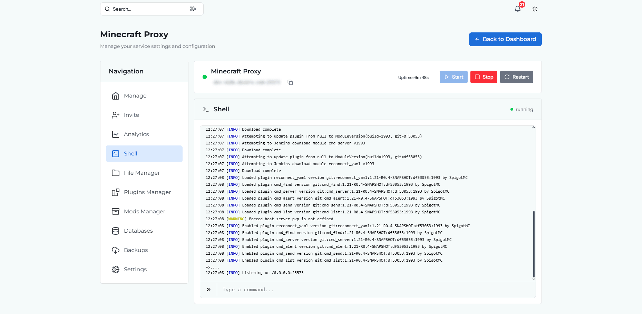644x314 pixels.
Task: Restart the Minecraft Proxy server
Action: point(516,77)
